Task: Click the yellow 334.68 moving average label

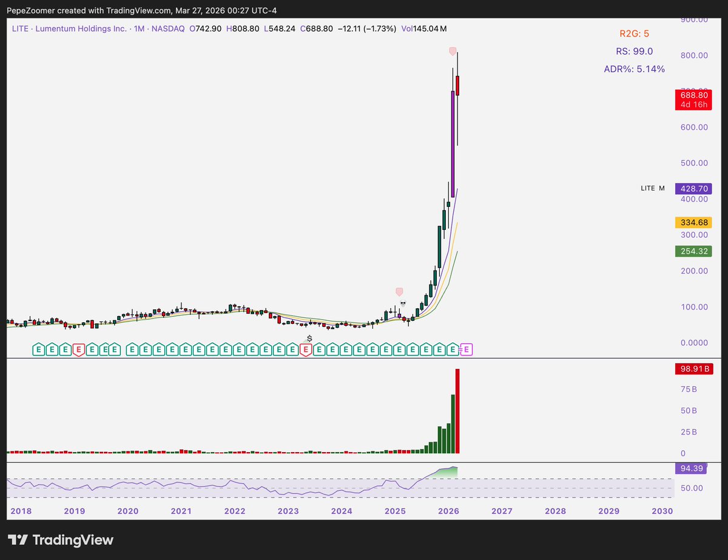Action: [693, 223]
